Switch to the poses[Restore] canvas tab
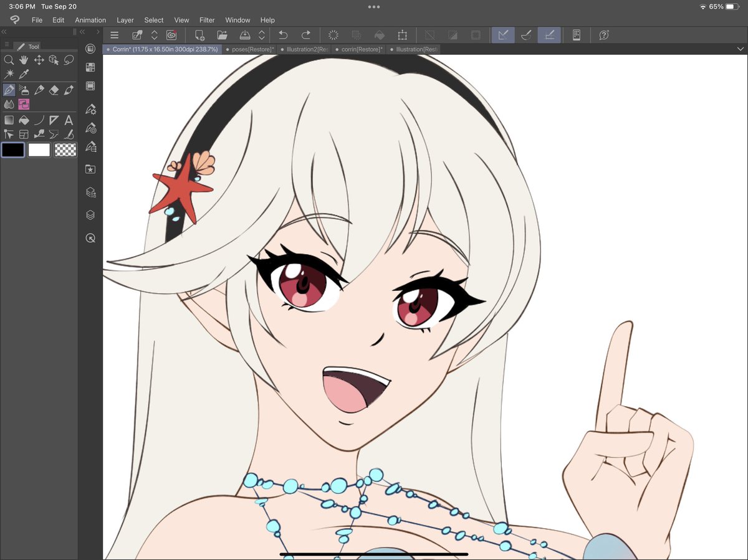Viewport: 748px width, 560px height. pos(249,49)
